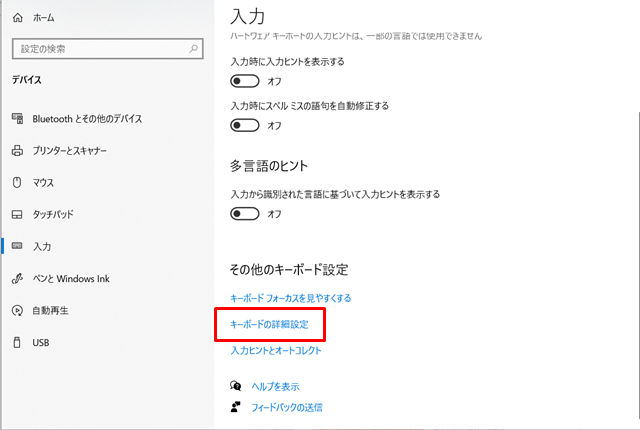
Task: Open キーボード フォーカスを見やすくする link
Action: point(291,298)
